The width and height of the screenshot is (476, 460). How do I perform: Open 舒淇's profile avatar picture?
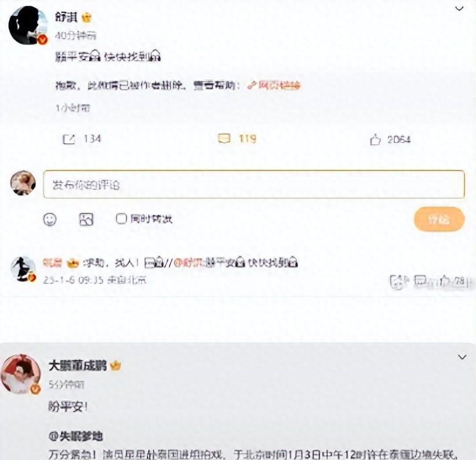point(28,25)
